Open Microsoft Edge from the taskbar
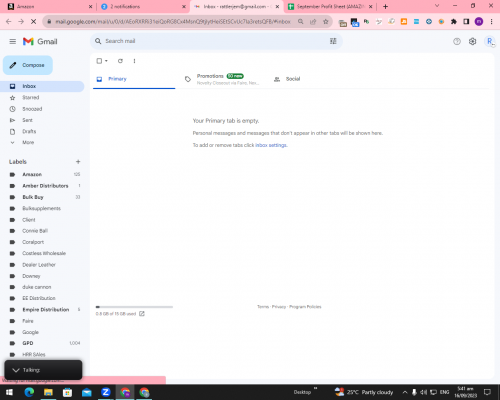Image resolution: width=500 pixels, height=400 pixels. click(x=29, y=392)
